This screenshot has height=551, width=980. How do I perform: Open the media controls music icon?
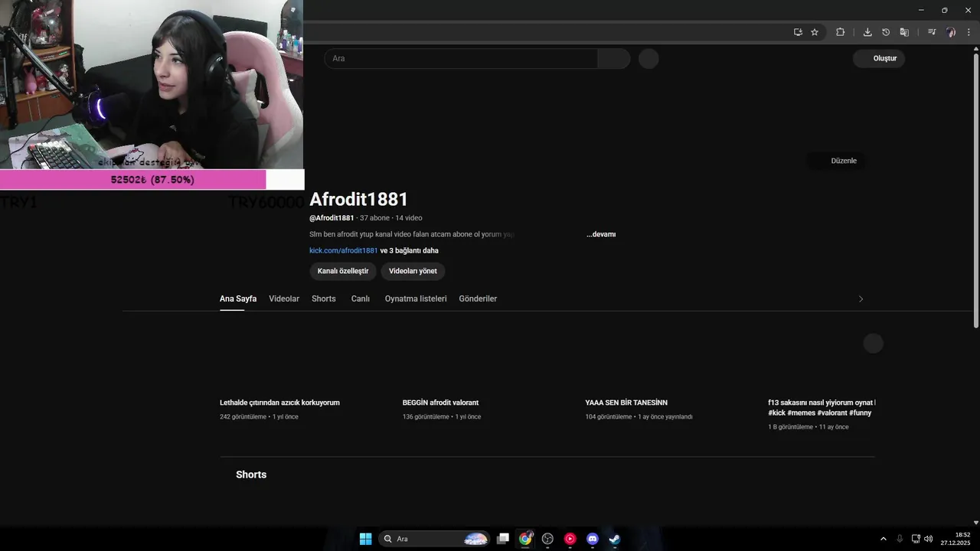[932, 32]
